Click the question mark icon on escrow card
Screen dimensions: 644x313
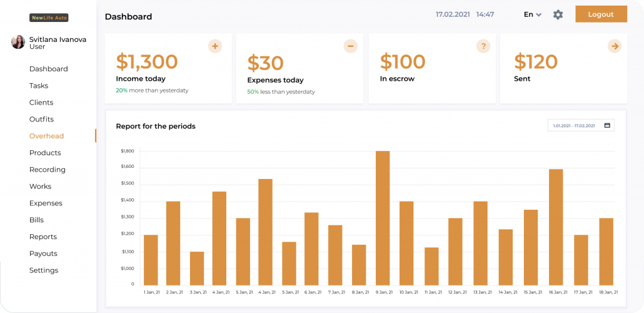pos(483,46)
